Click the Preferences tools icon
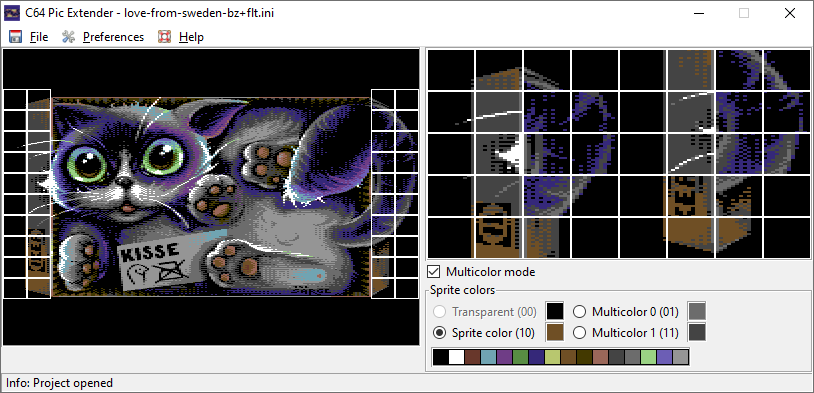The image size is (814, 393). tap(69, 37)
